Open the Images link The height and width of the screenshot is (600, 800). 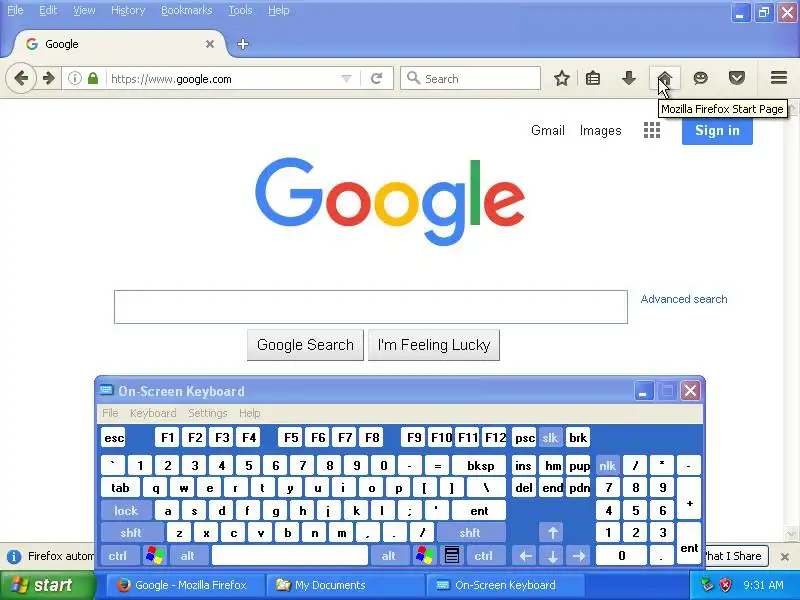tap(601, 131)
